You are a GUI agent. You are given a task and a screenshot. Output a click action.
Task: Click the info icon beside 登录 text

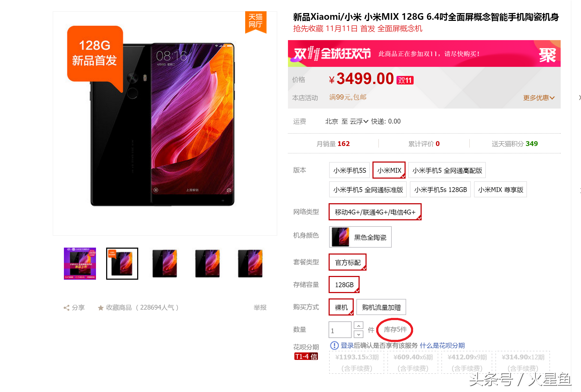coord(334,345)
